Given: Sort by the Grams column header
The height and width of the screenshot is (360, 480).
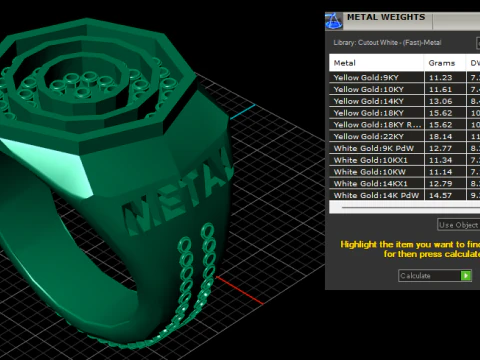Looking at the screenshot, I should point(445,63).
